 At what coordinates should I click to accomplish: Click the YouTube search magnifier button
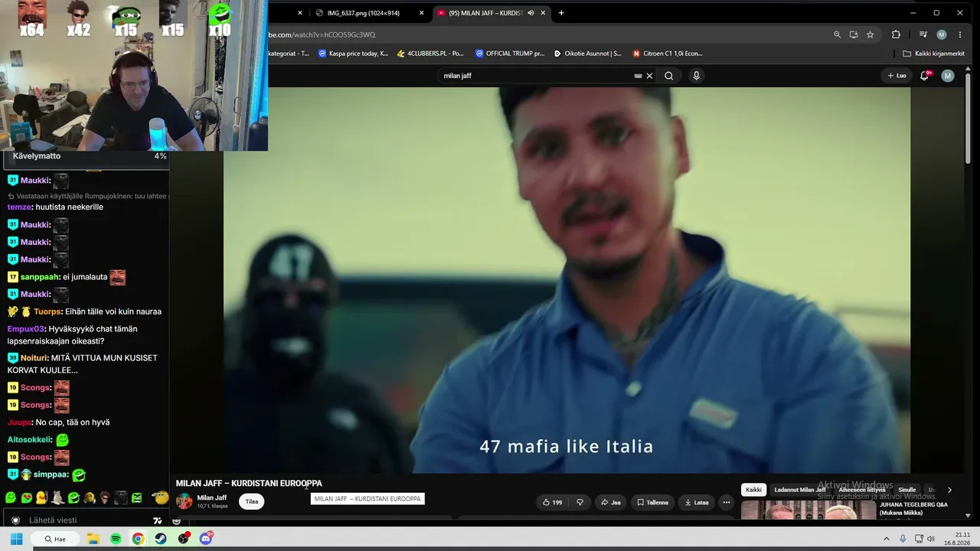click(669, 76)
